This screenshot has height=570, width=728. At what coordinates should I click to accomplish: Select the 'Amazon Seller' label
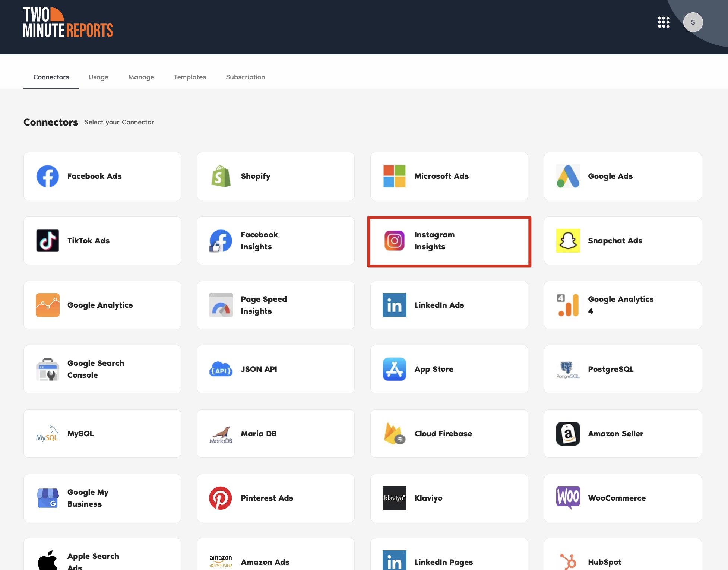(616, 434)
